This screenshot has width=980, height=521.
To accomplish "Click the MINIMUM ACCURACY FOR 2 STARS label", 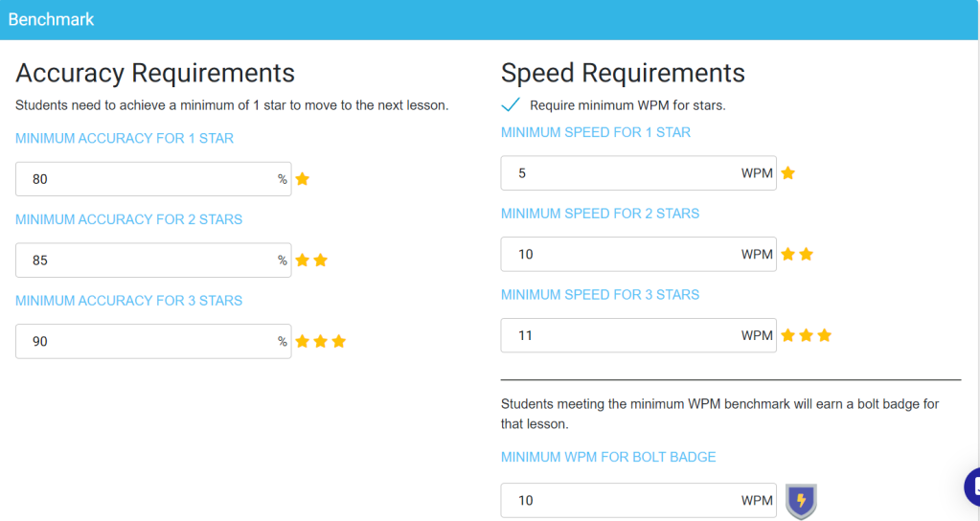I will point(128,219).
